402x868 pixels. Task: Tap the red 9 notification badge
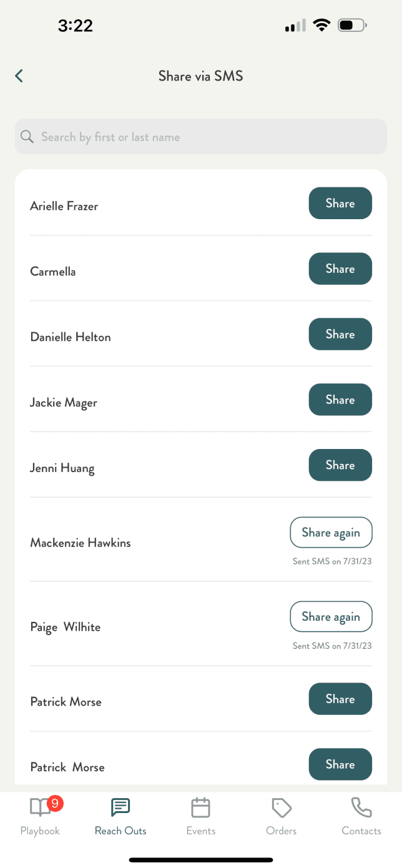pyautogui.click(x=55, y=804)
